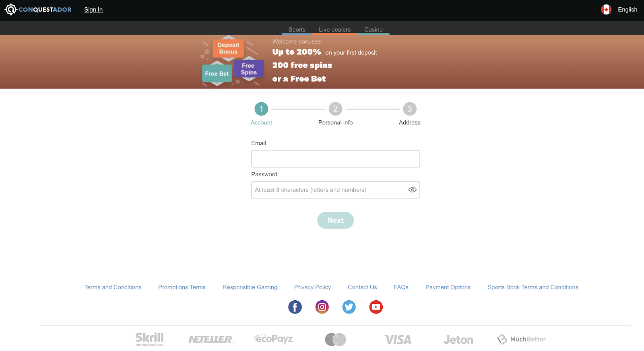
Task: Click the Canadian flag icon
Action: [606, 9]
